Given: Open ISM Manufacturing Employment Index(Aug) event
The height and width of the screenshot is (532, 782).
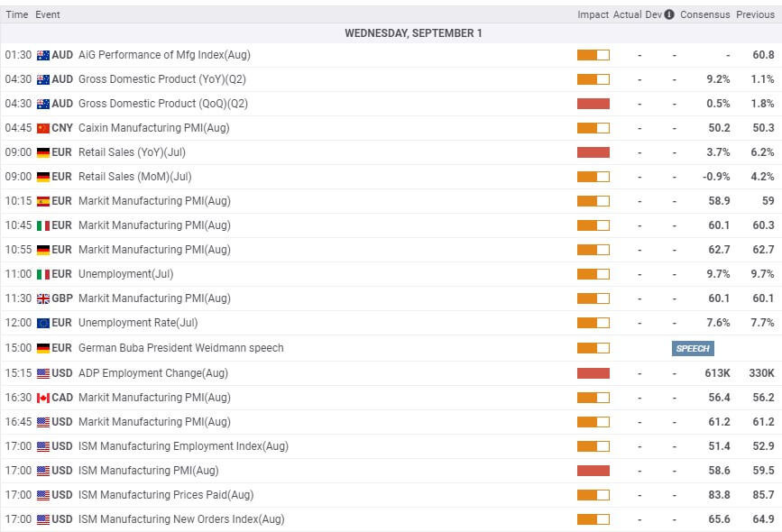Looking at the screenshot, I should [x=183, y=446].
